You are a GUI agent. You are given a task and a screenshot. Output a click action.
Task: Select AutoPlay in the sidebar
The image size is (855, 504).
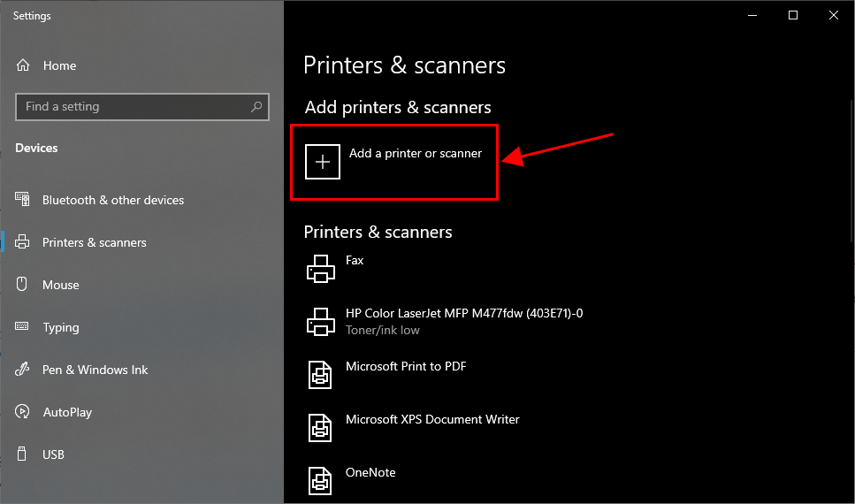coord(67,412)
